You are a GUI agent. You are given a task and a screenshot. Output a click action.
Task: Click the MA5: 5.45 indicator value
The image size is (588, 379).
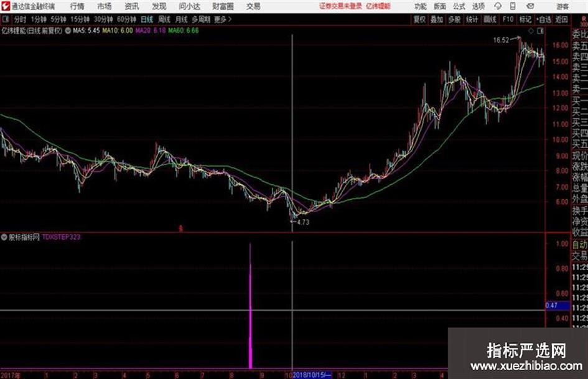click(x=86, y=30)
